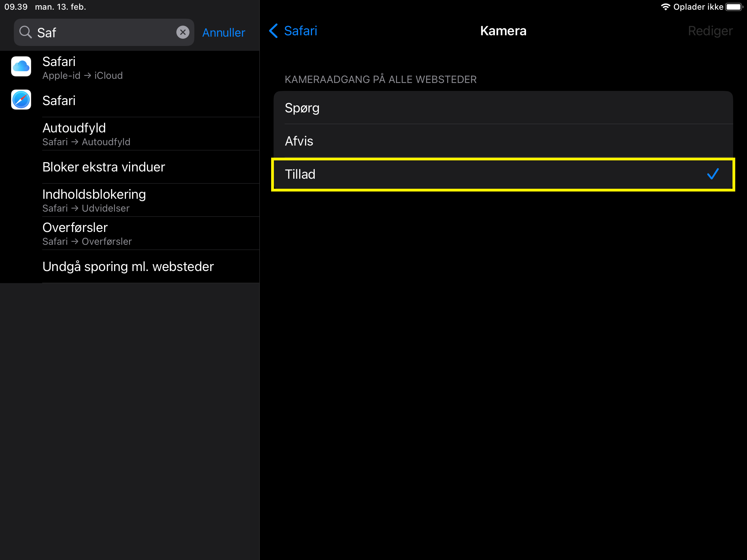This screenshot has height=560, width=747.
Task: Select the Afvis camera option
Action: pos(503,141)
